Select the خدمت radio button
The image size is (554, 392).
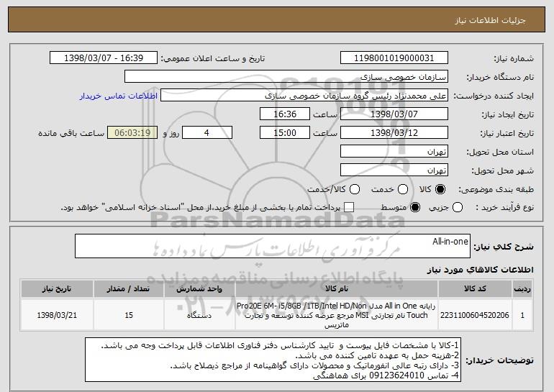tap(402, 190)
